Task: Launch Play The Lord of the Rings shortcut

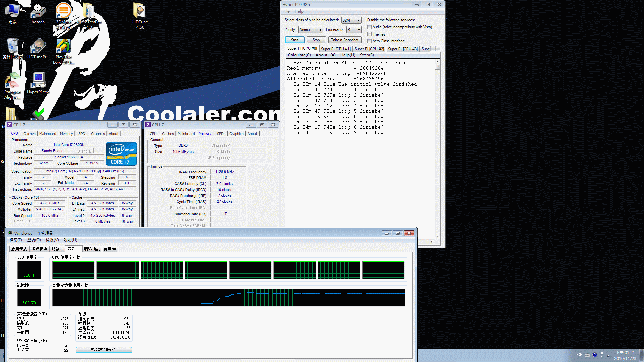Action: coord(63,51)
